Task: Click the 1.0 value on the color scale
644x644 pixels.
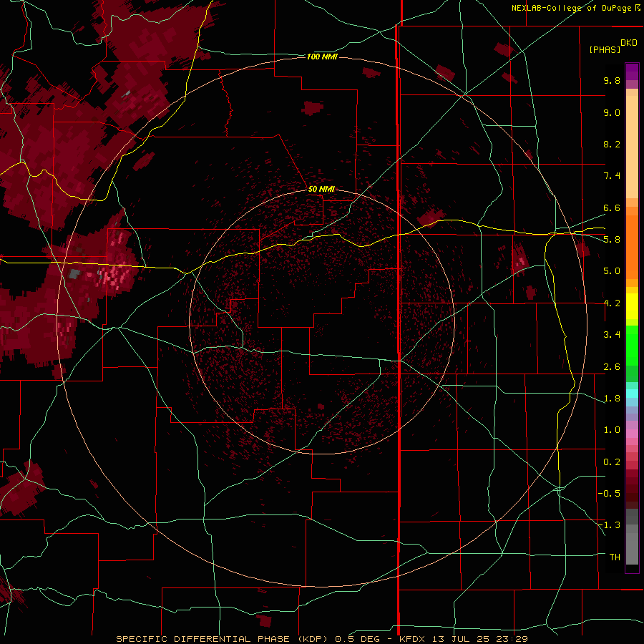Action: click(x=612, y=430)
